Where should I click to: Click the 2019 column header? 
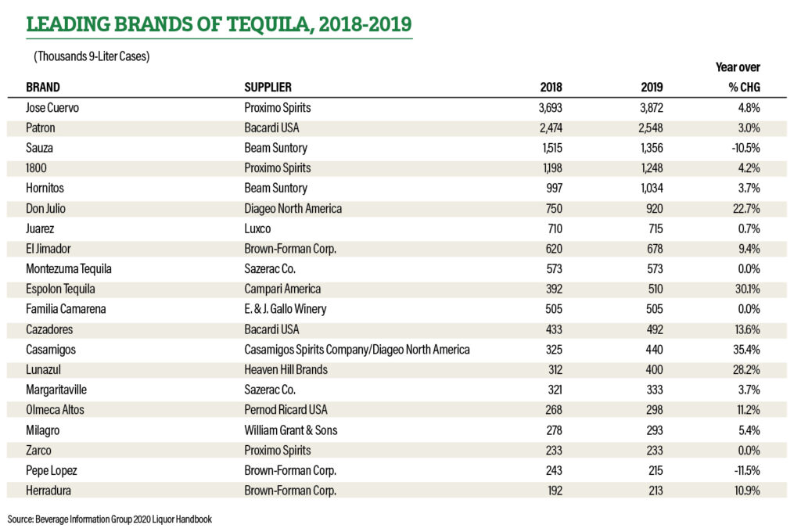tap(652, 88)
